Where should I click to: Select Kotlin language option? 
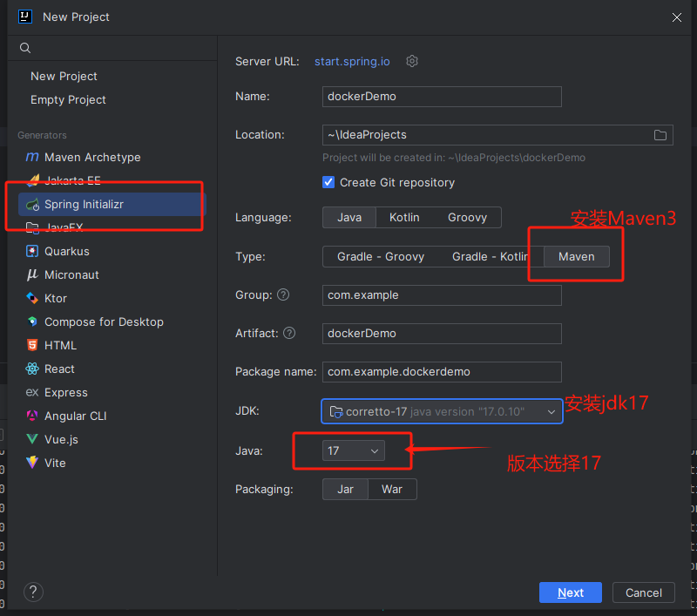coord(404,217)
